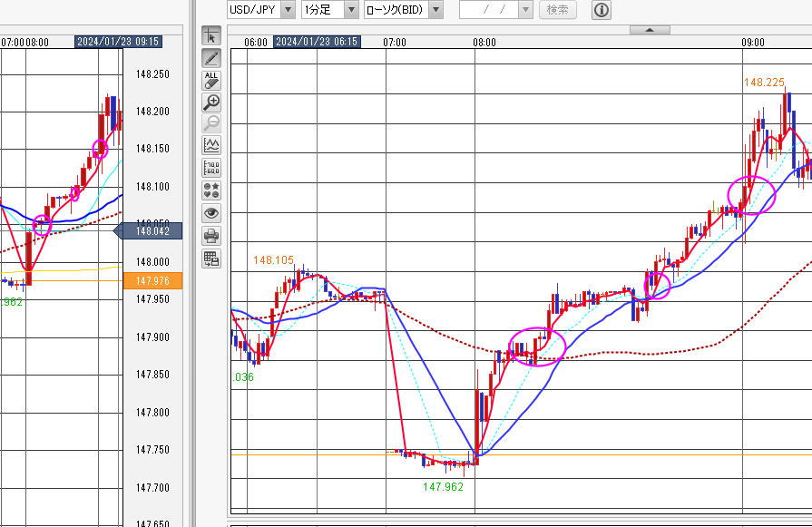Open the symbols and marks palette icon
Screen dimensions: 812x527
[x=211, y=190]
